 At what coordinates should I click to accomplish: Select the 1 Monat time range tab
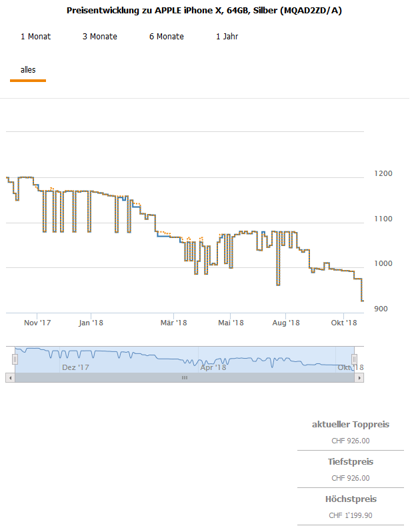pos(35,37)
